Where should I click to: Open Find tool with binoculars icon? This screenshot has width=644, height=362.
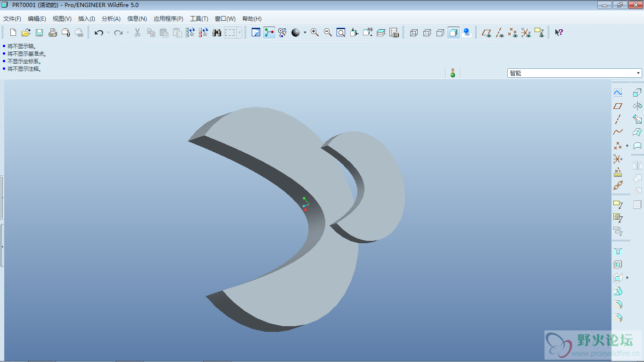pyautogui.click(x=217, y=33)
